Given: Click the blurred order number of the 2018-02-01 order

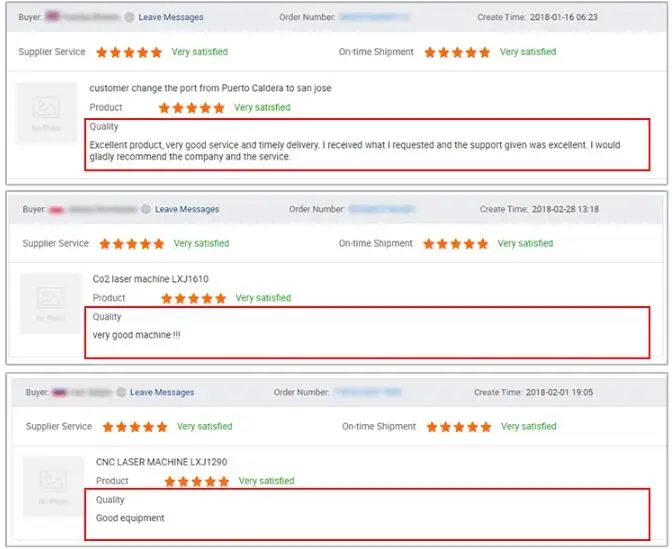Looking at the screenshot, I should tap(367, 392).
